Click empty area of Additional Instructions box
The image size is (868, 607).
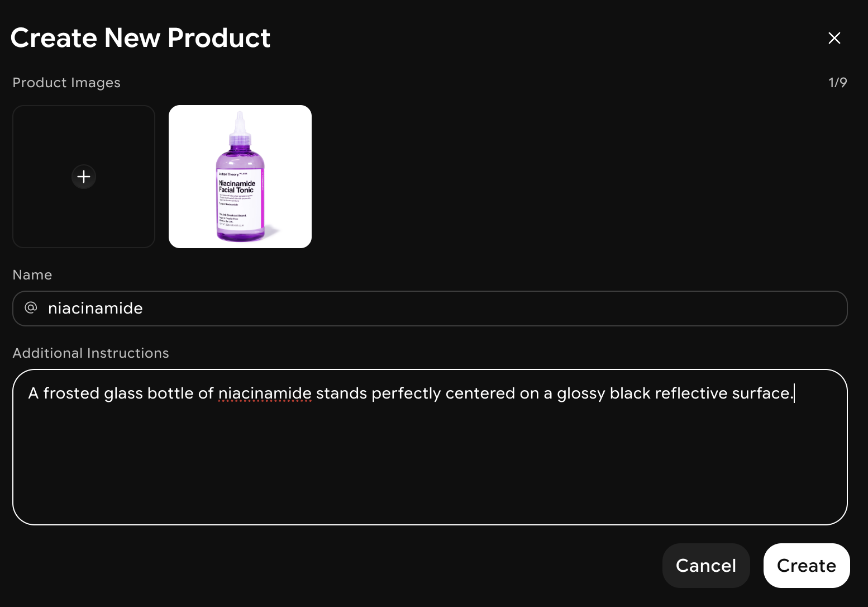[430, 464]
